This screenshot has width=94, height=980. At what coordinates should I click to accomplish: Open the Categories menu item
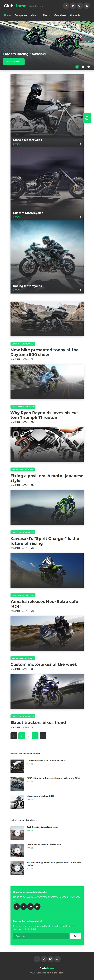point(21,15)
